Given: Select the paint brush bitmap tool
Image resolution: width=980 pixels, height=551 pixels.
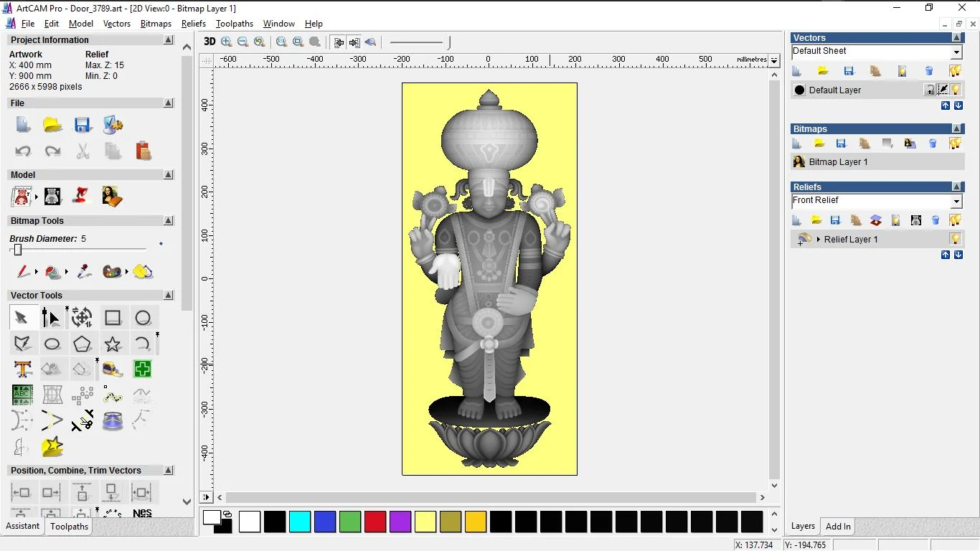Looking at the screenshot, I should point(23,272).
